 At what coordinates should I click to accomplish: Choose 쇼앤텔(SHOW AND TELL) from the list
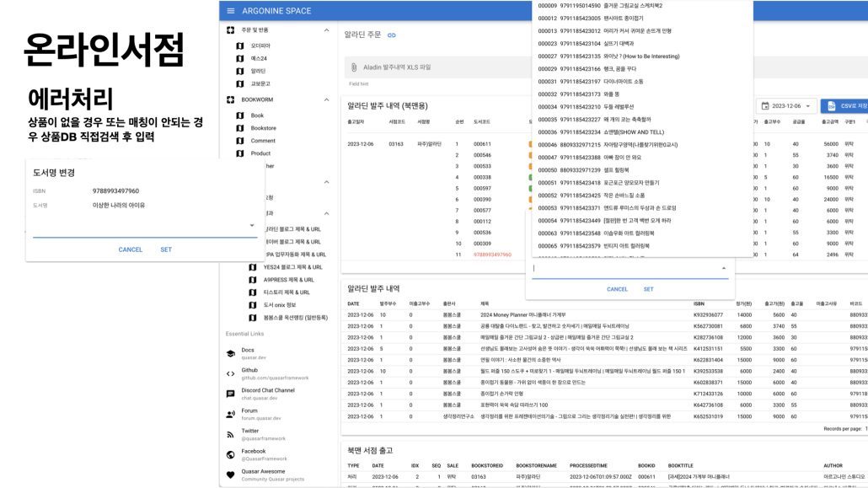(603, 131)
